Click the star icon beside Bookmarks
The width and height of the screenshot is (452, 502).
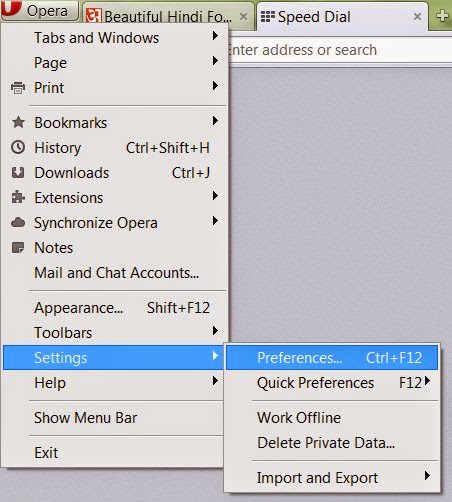18,122
